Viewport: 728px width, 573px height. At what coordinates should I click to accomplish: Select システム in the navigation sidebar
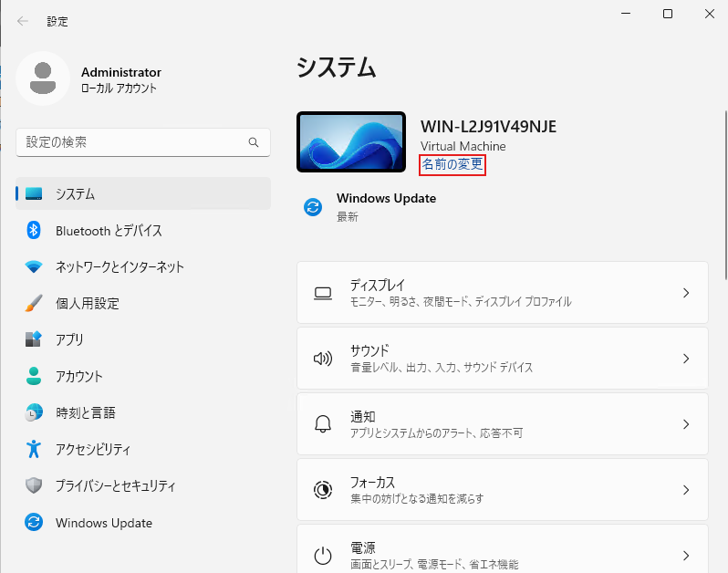[143, 194]
